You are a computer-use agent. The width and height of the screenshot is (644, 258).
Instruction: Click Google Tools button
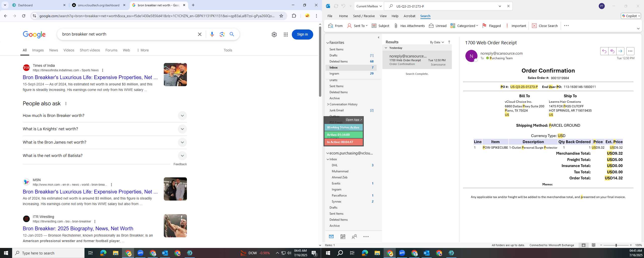pos(228,50)
